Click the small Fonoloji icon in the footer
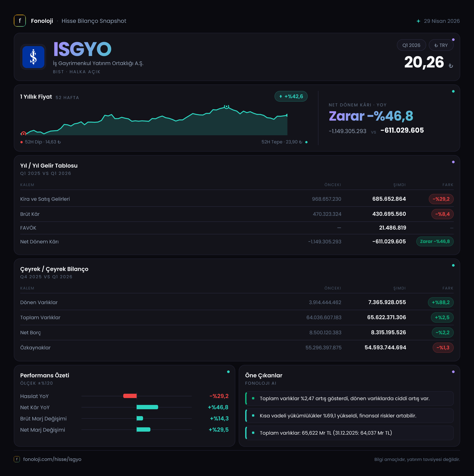The width and height of the screenshot is (474, 476). [x=17, y=459]
